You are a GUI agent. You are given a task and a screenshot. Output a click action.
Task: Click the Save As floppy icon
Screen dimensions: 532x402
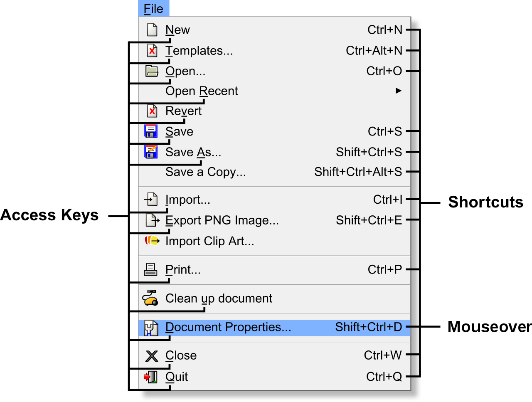[151, 152]
